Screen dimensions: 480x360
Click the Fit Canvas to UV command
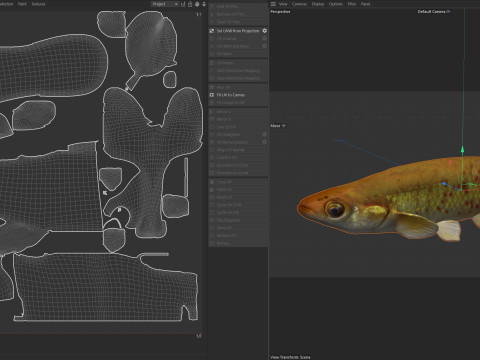pyautogui.click(x=238, y=102)
